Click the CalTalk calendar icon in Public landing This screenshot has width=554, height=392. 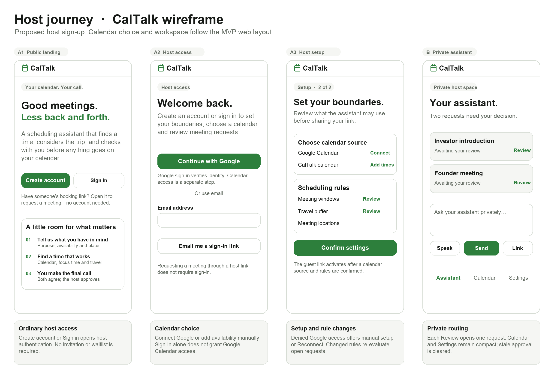point(25,68)
